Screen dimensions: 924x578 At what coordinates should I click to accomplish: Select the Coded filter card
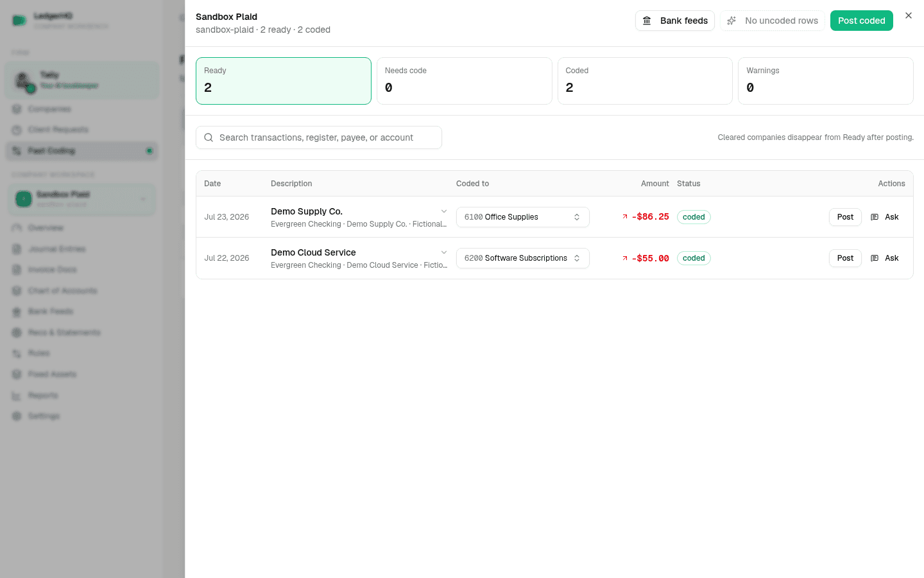point(645,81)
